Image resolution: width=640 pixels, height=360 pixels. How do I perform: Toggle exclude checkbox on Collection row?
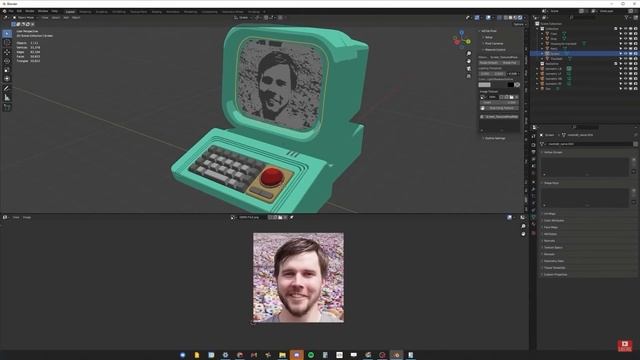pyautogui.click(x=616, y=29)
